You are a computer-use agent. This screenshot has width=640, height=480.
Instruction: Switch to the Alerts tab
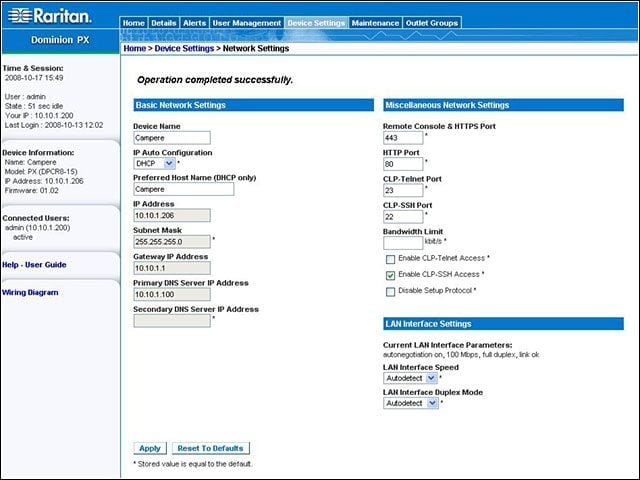194,23
